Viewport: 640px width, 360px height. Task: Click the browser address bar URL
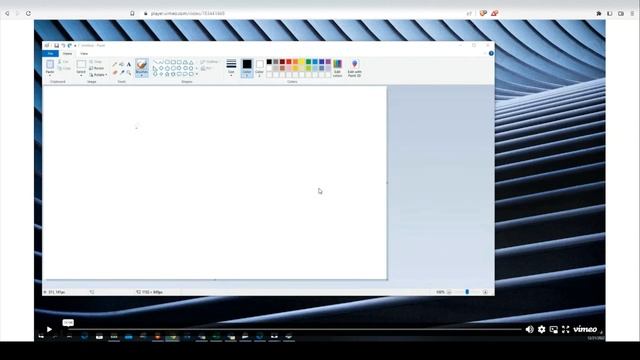(x=188, y=13)
